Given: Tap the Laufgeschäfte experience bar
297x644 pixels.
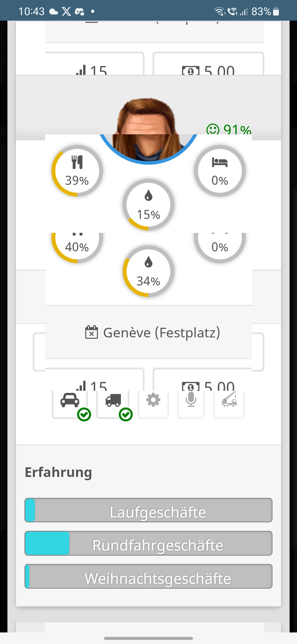Looking at the screenshot, I should pyautogui.click(x=148, y=510).
